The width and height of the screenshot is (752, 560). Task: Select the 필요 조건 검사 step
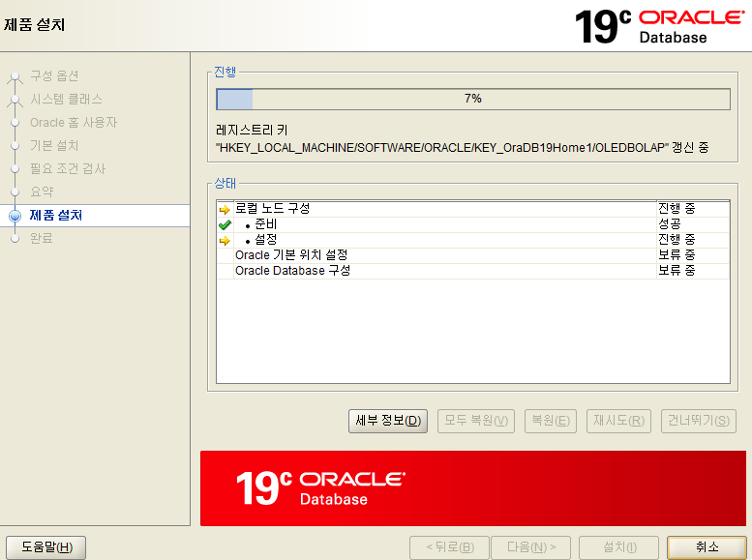click(x=68, y=168)
